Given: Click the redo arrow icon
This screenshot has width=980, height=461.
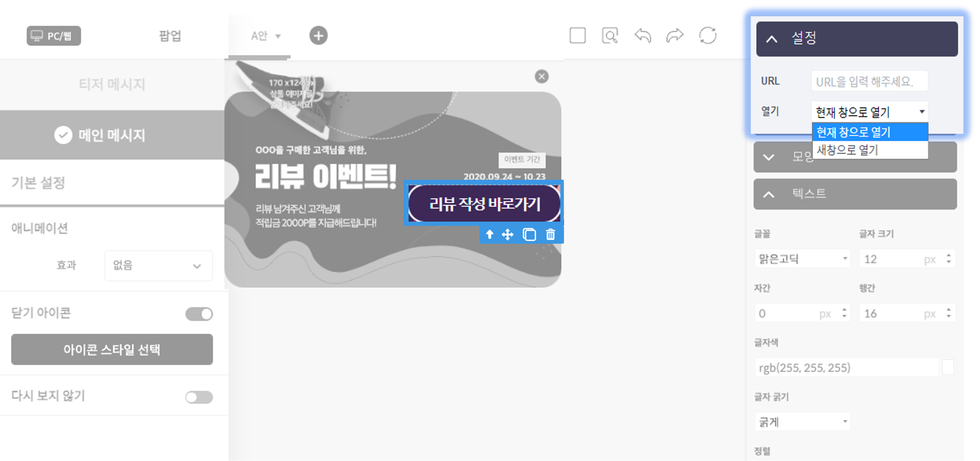Looking at the screenshot, I should click(675, 36).
